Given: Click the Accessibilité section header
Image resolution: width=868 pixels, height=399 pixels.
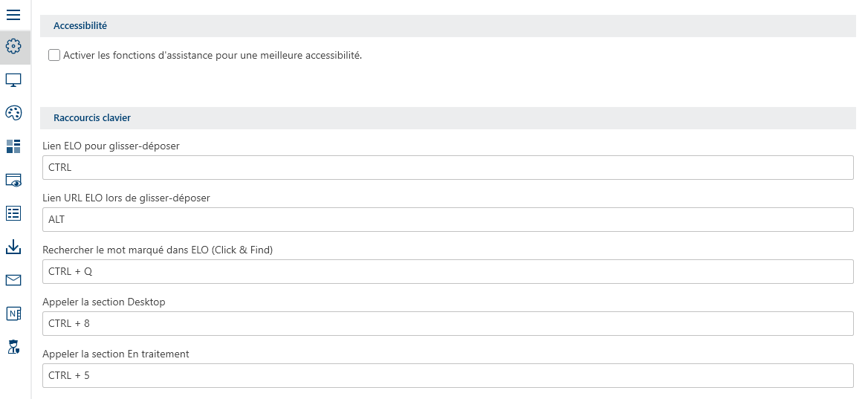Looking at the screenshot, I should pos(80,25).
